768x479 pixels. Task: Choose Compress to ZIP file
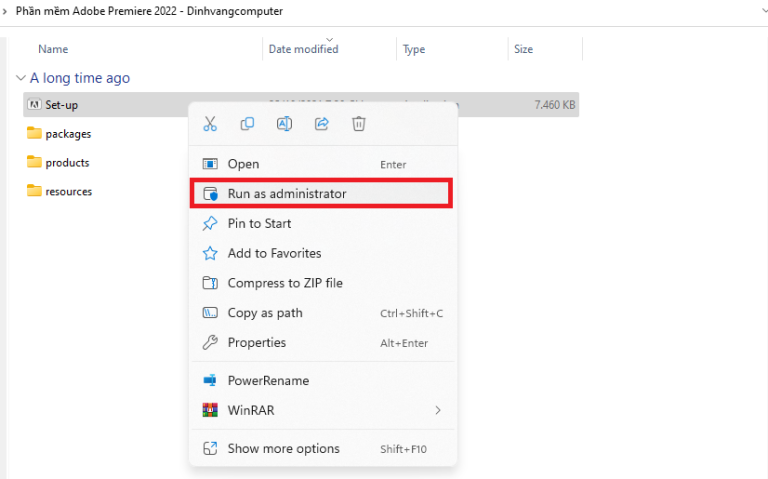tap(284, 283)
